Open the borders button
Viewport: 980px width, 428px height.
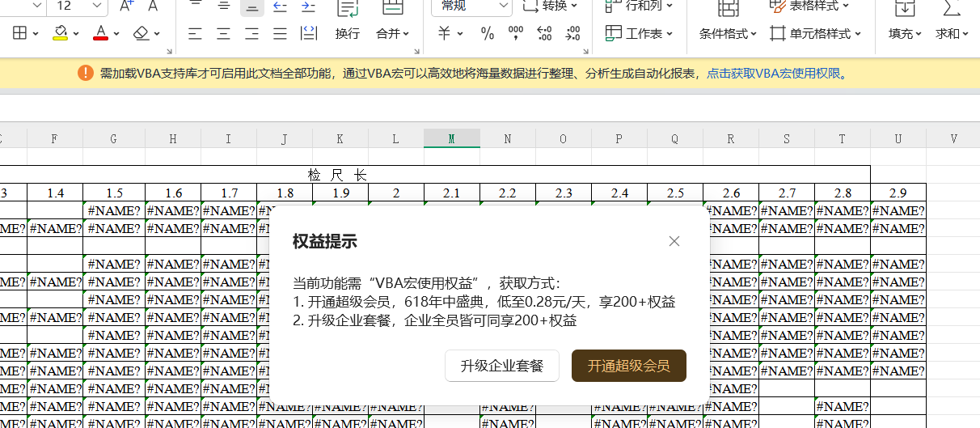tap(19, 33)
